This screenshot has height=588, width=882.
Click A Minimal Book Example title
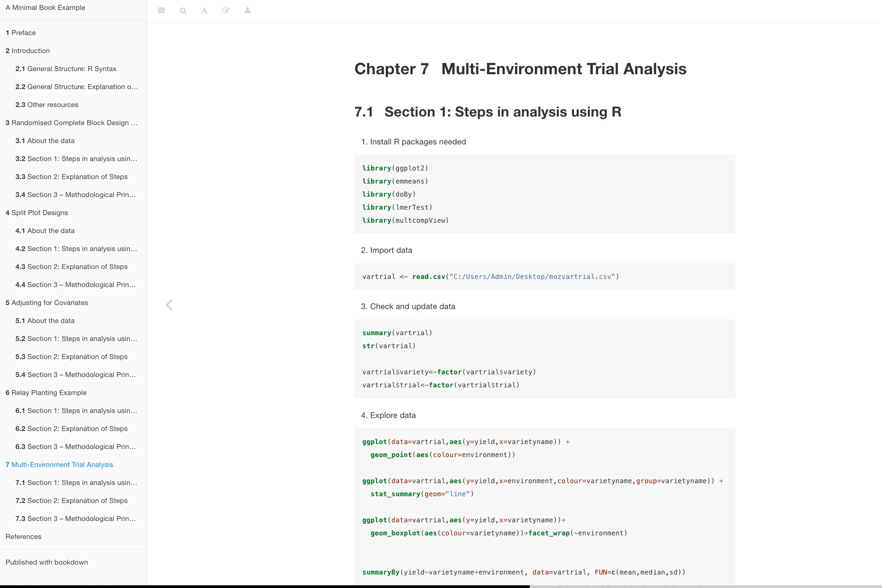pyautogui.click(x=45, y=8)
